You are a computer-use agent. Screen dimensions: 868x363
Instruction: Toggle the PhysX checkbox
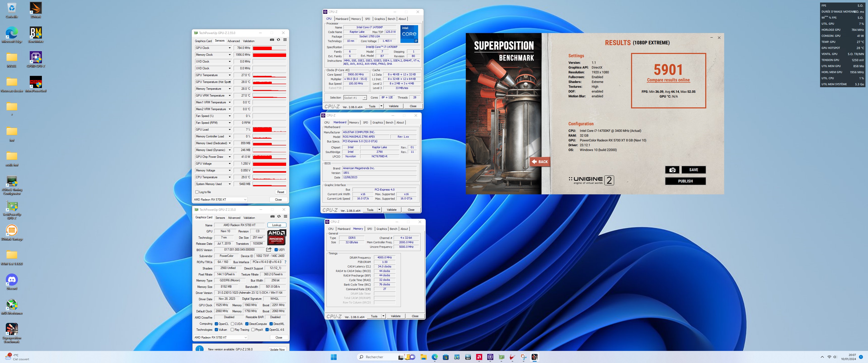(253, 330)
